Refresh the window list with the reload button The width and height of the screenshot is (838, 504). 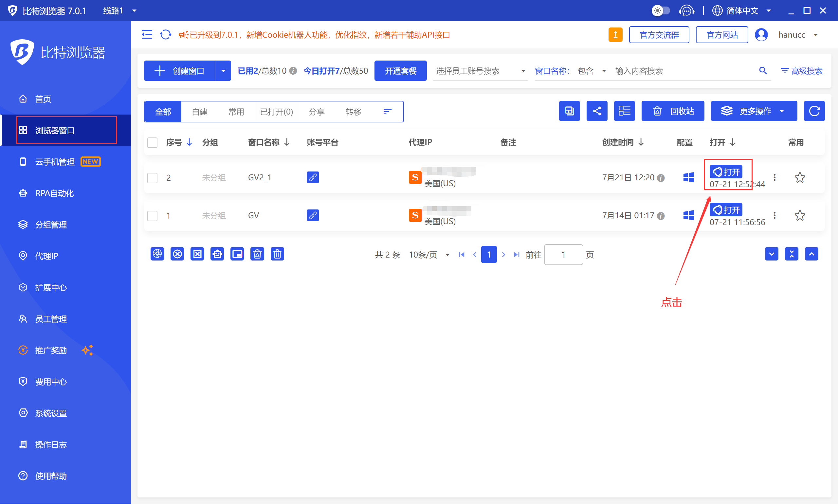click(814, 111)
